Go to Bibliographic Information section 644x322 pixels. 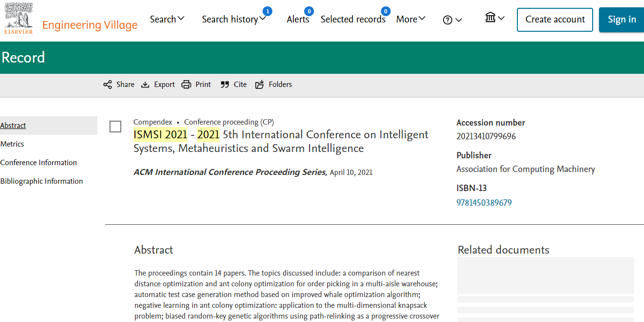click(42, 181)
